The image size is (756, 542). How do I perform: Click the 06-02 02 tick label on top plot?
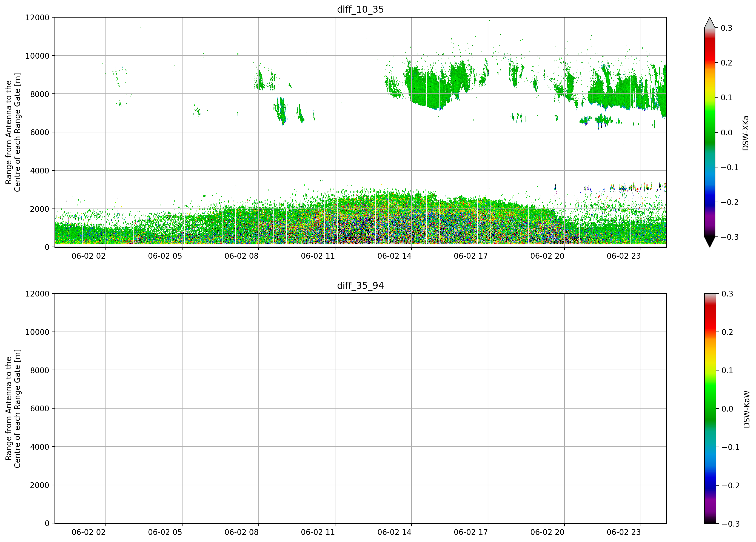tap(88, 256)
